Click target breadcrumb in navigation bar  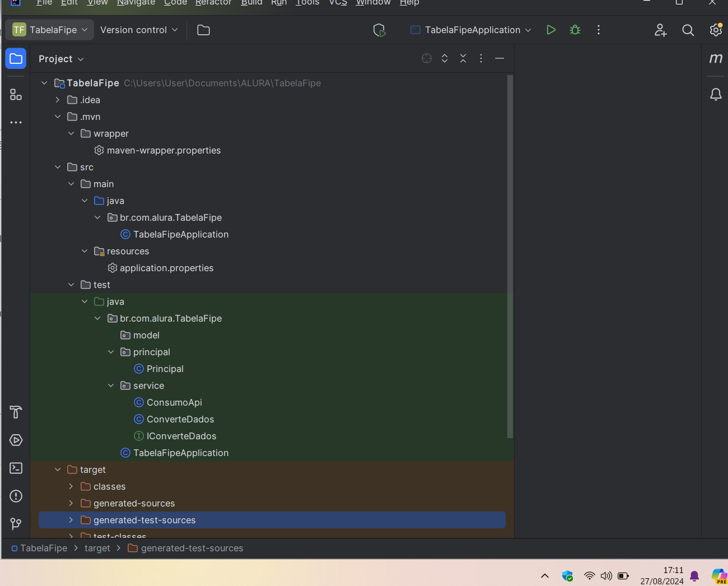point(97,548)
